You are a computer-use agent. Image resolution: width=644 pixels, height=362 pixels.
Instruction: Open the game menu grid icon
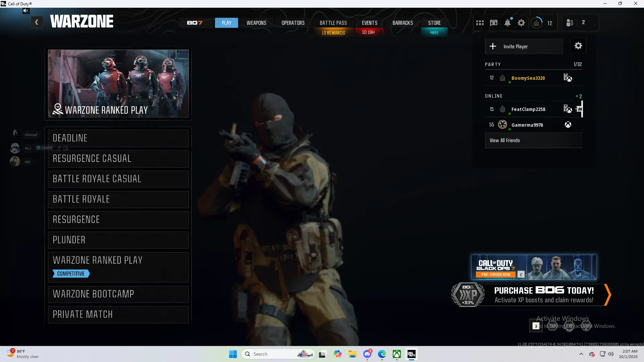[480, 23]
